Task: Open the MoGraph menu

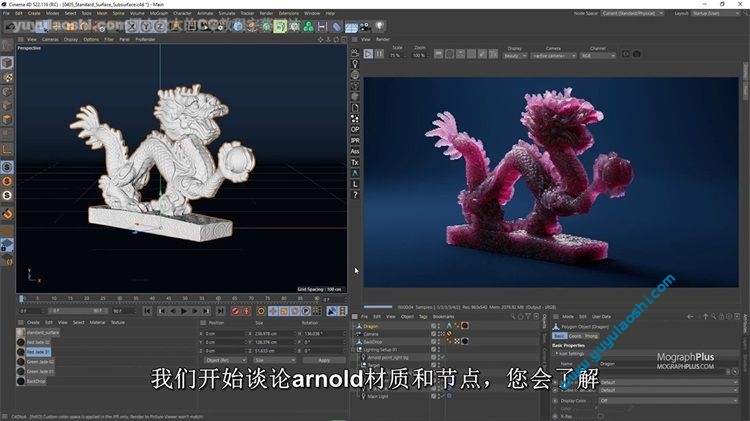Action: point(159,13)
